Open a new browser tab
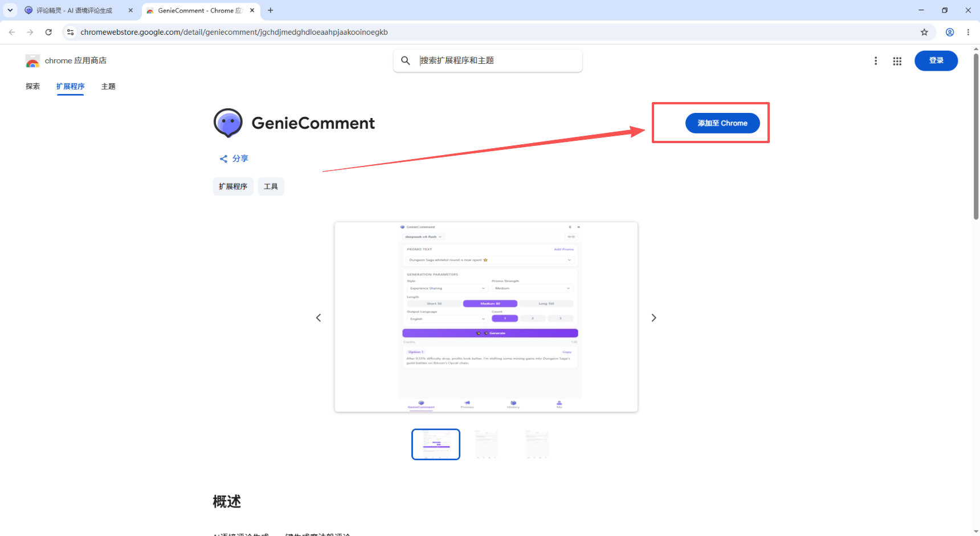Viewport: 980px width, 536px height. (x=271, y=10)
